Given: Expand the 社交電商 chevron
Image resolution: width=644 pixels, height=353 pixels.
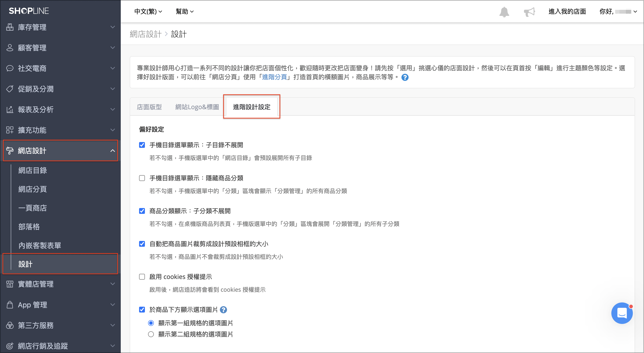Looking at the screenshot, I should pyautogui.click(x=113, y=68).
